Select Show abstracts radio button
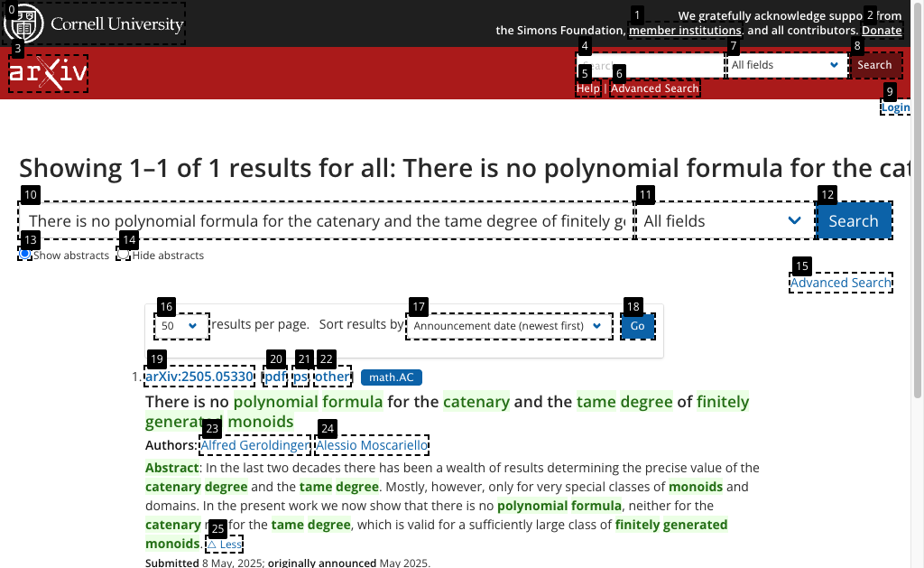This screenshot has width=924, height=568. point(24,255)
